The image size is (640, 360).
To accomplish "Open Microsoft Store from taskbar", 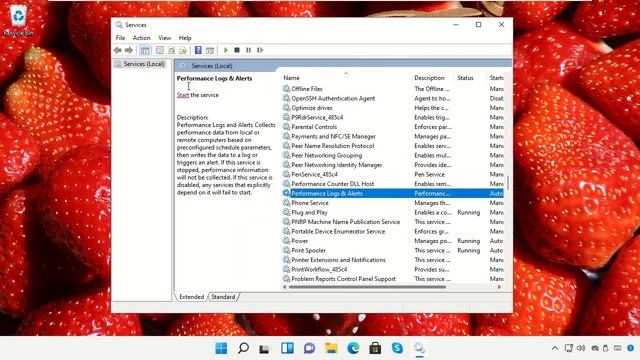I will click(x=375, y=348).
